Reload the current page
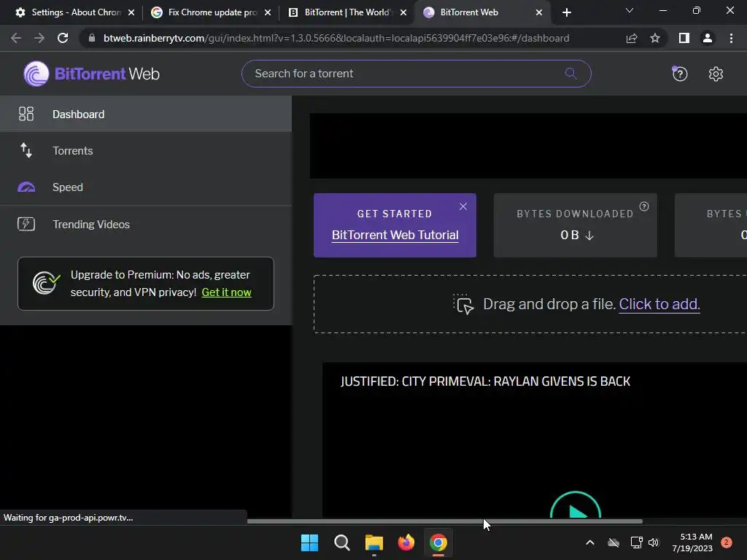Image resolution: width=747 pixels, height=560 pixels. (x=63, y=38)
